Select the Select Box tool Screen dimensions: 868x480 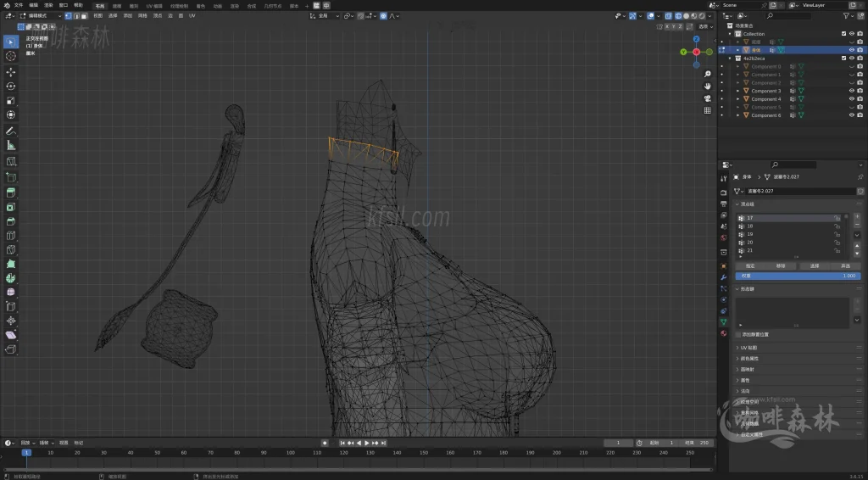[x=10, y=42]
